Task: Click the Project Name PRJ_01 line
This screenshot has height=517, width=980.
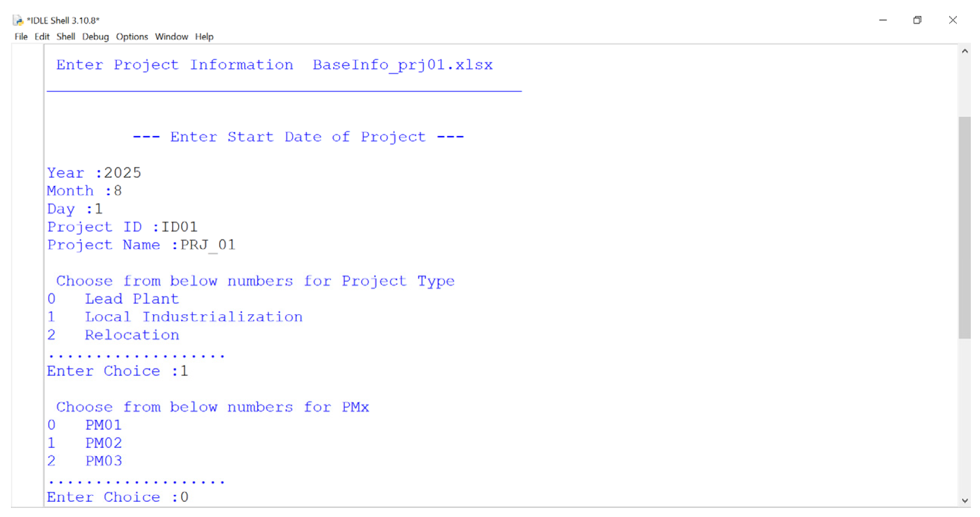Action: 141,245
